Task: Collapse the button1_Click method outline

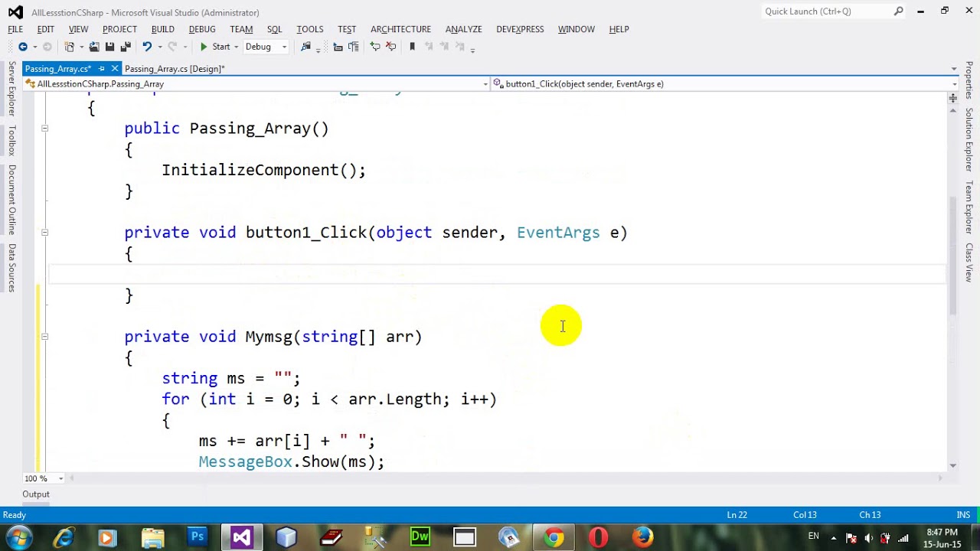Action: coord(44,233)
